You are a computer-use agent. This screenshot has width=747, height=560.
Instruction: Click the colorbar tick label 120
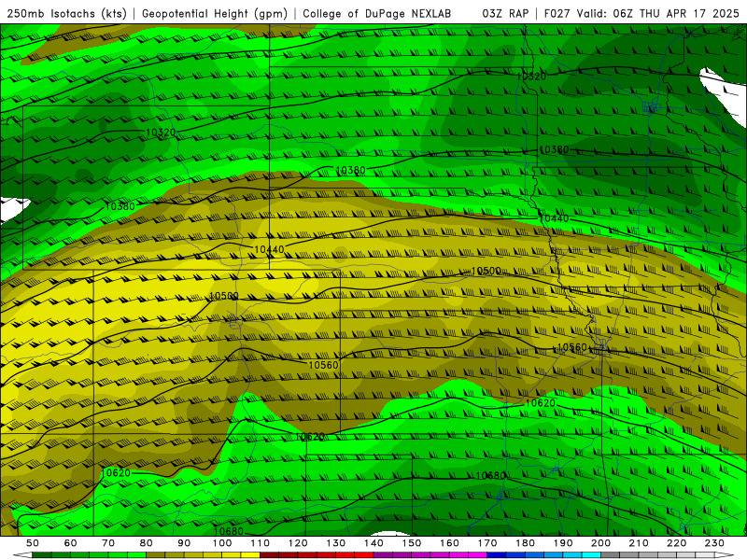[298, 543]
